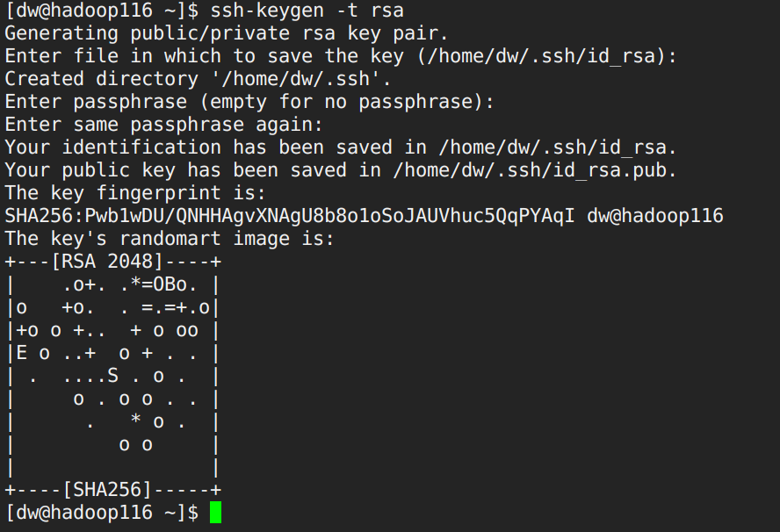Click the Enter file in which to save line
780x532 pixels.
(341, 55)
